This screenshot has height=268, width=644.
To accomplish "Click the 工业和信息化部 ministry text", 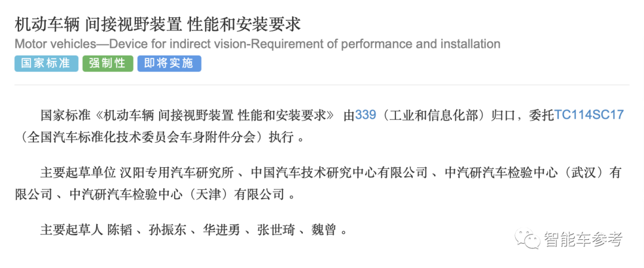I will 434,115.
